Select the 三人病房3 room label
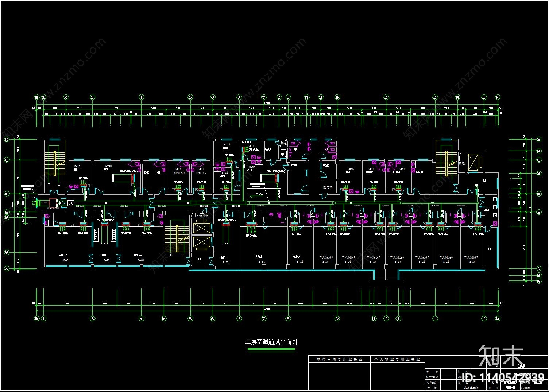This screenshot has width=549, height=392. point(373,257)
